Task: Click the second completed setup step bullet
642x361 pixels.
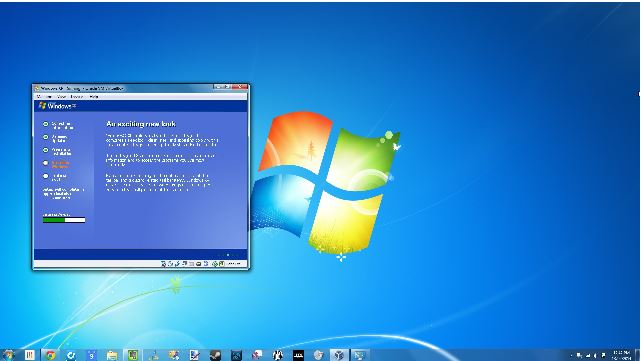Action: (46, 137)
